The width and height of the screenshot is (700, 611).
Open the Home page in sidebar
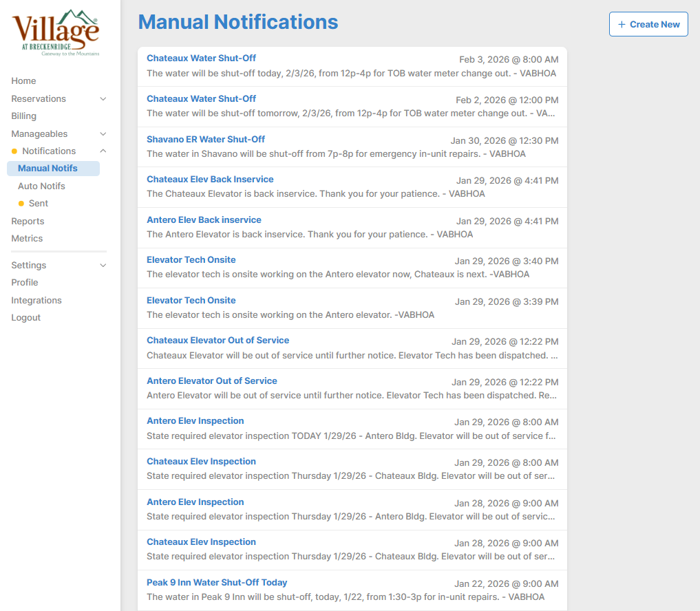click(23, 81)
